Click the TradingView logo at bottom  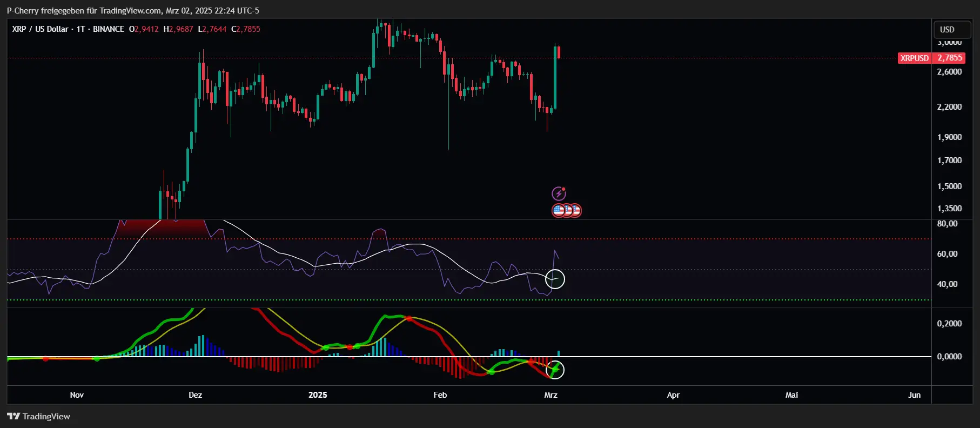pyautogui.click(x=38, y=416)
